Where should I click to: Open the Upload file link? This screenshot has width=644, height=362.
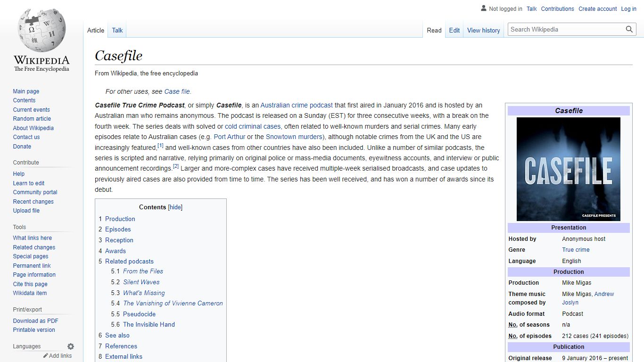point(26,211)
